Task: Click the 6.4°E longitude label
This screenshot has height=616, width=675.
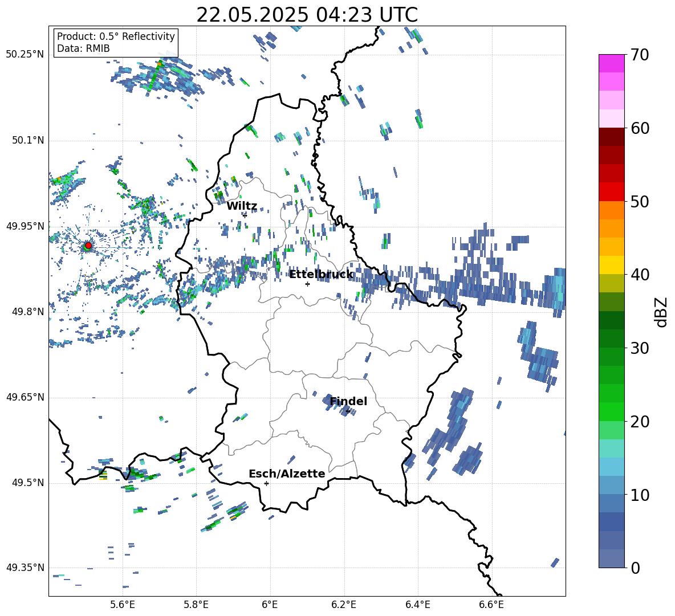Action: [x=417, y=605]
